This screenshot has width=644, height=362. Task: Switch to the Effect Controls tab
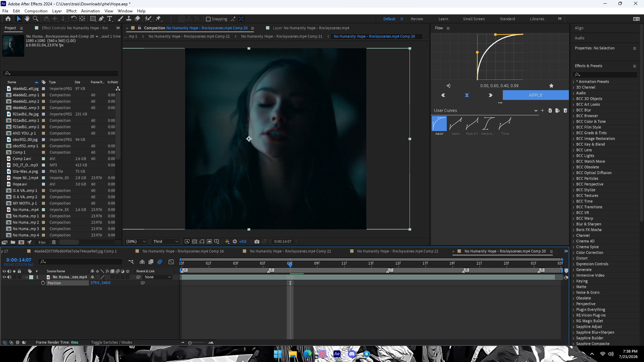[x=74, y=28]
